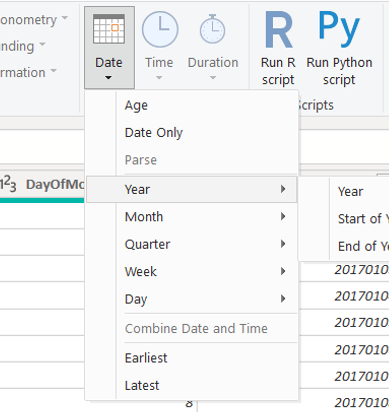Click the Time button label
The image size is (389, 412).
(159, 63)
